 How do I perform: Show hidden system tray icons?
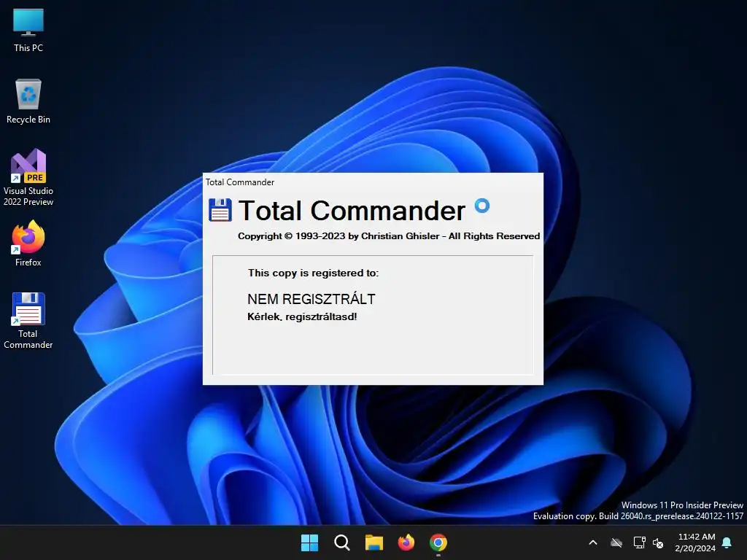coord(593,542)
